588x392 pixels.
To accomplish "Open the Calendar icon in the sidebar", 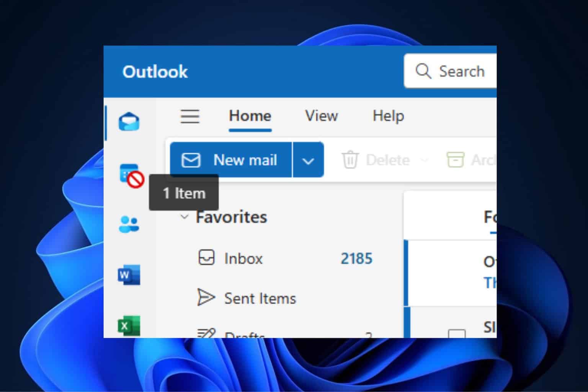I will click(129, 173).
